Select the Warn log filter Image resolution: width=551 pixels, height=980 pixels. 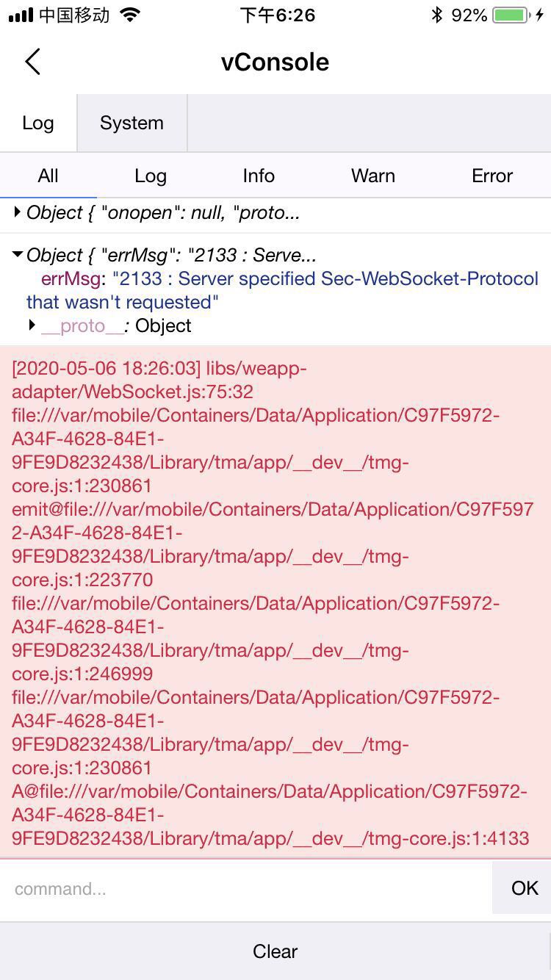pos(372,176)
